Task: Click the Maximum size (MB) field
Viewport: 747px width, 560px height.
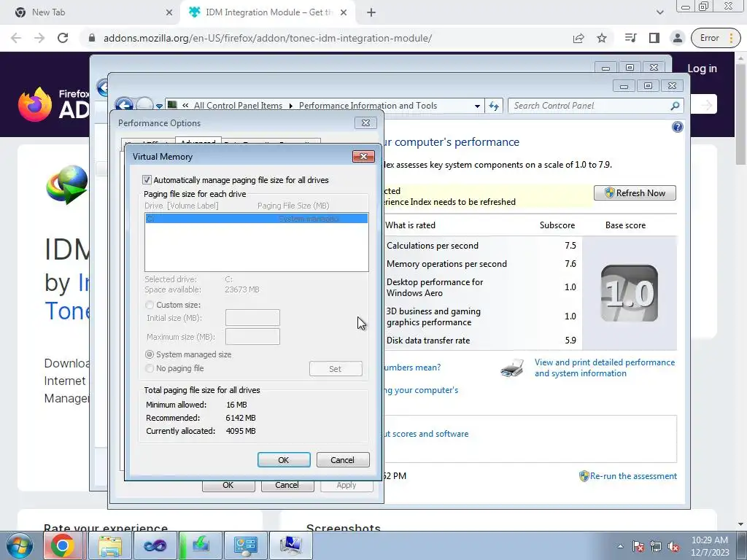Action: pos(252,337)
